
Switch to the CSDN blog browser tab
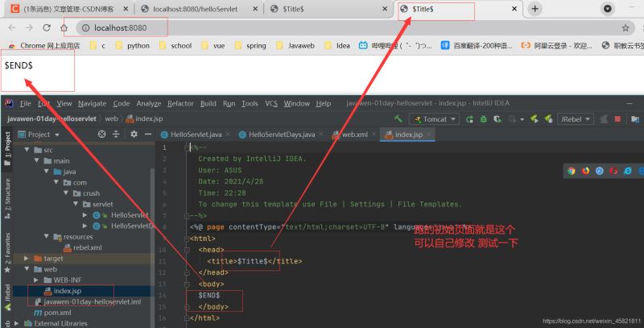[69, 9]
